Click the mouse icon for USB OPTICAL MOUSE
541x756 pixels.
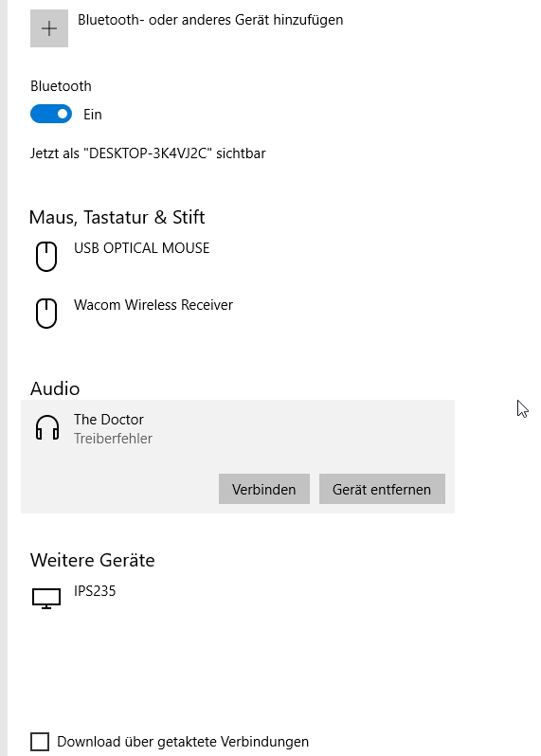pos(46,257)
